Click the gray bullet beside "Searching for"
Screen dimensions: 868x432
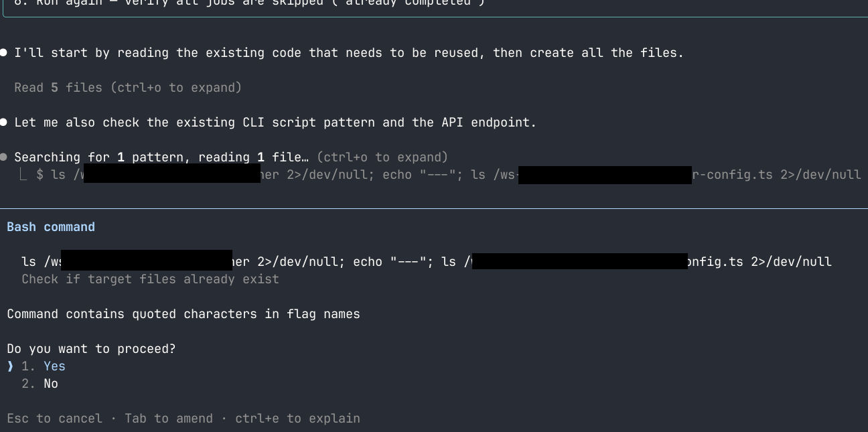click(4, 157)
